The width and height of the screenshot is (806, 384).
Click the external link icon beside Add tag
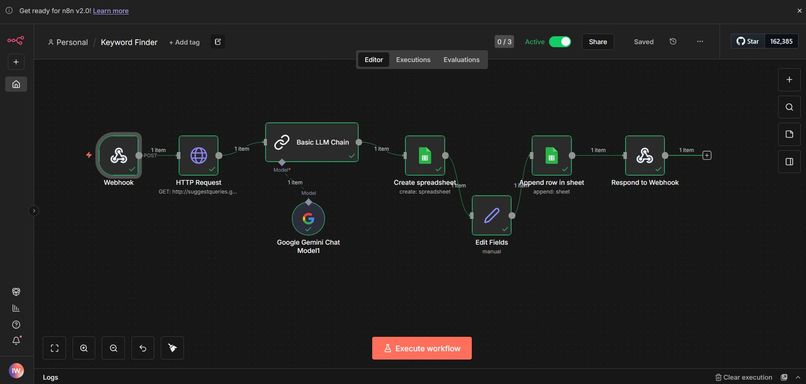point(217,42)
